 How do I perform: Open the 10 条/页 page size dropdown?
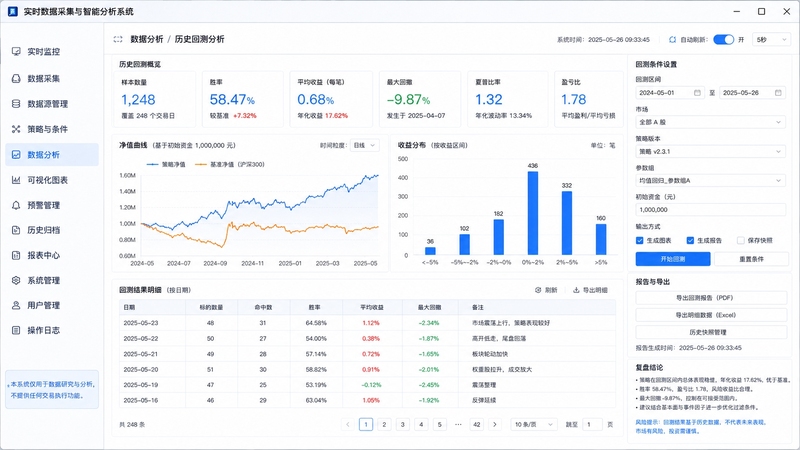click(534, 424)
